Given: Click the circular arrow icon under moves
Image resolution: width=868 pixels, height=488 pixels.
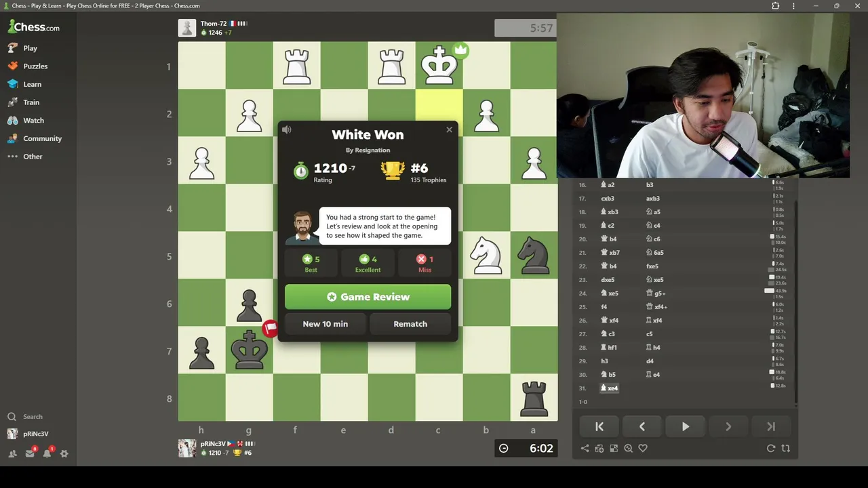Looking at the screenshot, I should 771,448.
